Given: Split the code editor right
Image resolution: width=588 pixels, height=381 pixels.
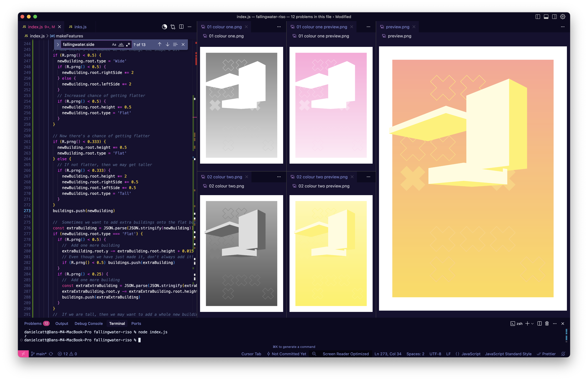Looking at the screenshot, I should pyautogui.click(x=181, y=27).
